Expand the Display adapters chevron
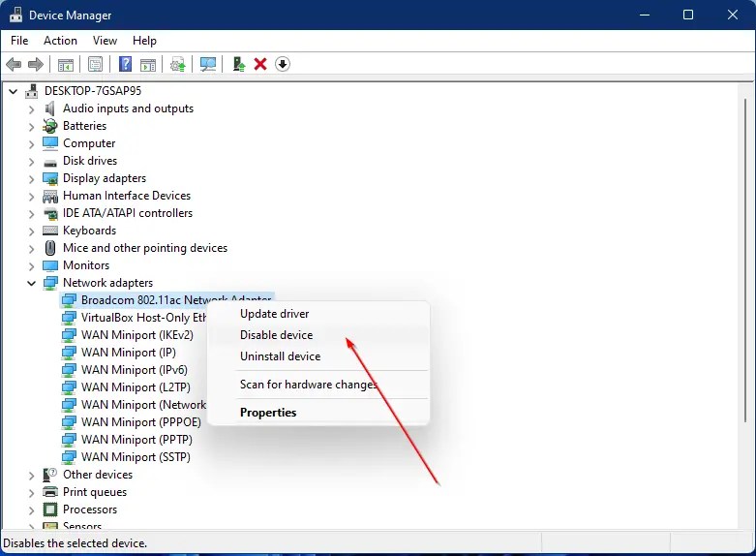This screenshot has height=556, width=756. pos(31,179)
